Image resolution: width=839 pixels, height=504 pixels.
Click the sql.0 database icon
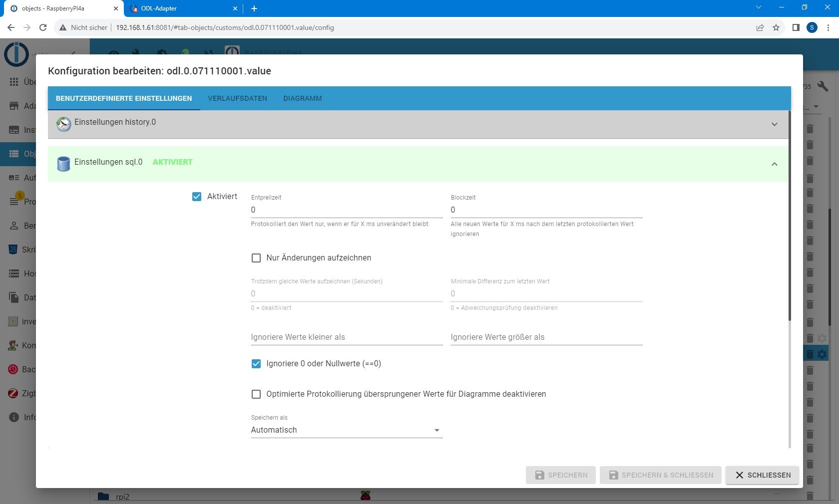[63, 164]
